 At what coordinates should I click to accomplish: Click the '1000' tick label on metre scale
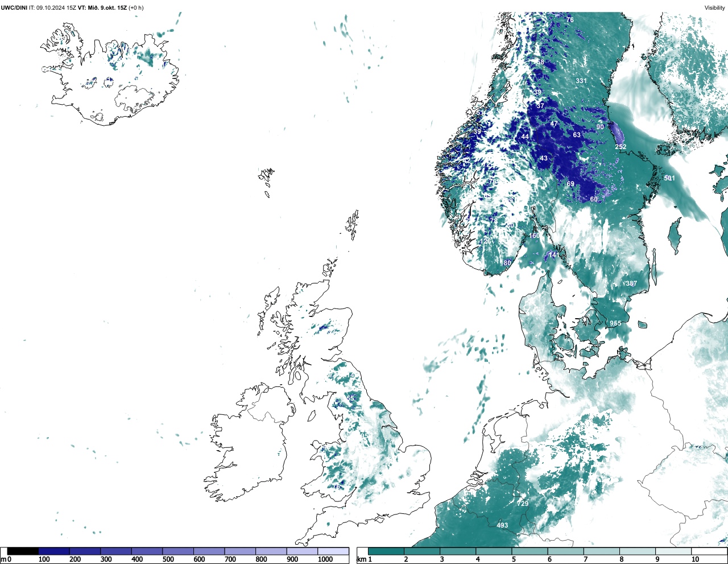click(x=325, y=559)
